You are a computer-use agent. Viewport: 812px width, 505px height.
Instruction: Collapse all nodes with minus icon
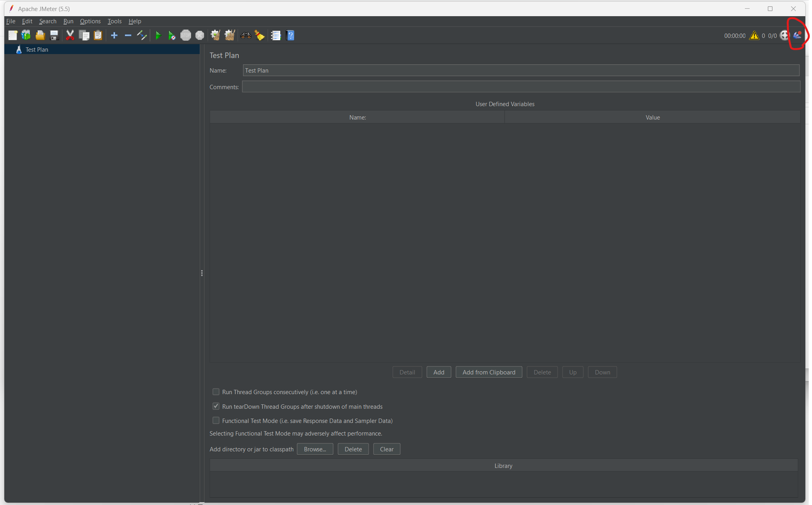coord(128,36)
